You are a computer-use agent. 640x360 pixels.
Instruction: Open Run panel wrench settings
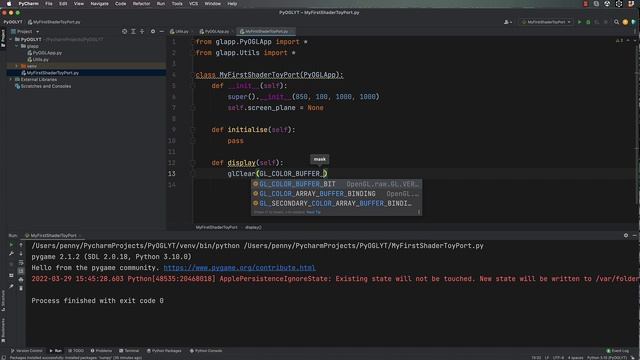[x=11, y=254]
